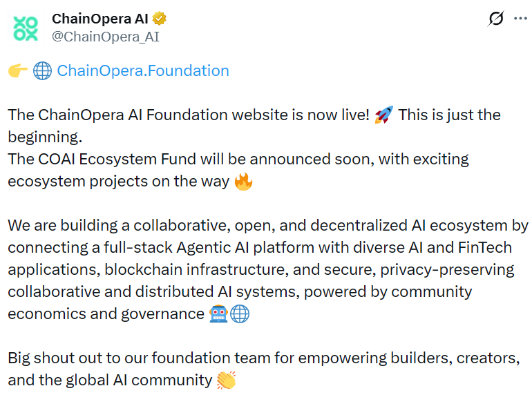This screenshot has height=395, width=532.
Task: Click the rocket emoji after "now live!"
Action: (383, 115)
